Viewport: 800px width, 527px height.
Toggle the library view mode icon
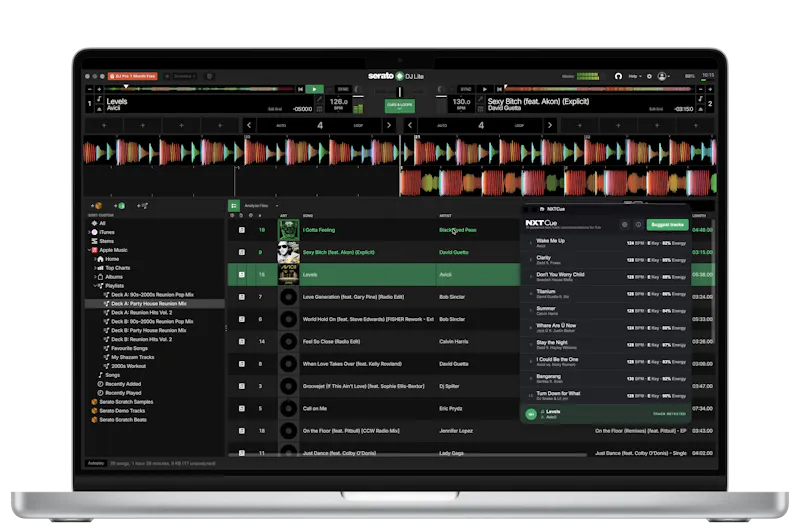[x=234, y=206]
